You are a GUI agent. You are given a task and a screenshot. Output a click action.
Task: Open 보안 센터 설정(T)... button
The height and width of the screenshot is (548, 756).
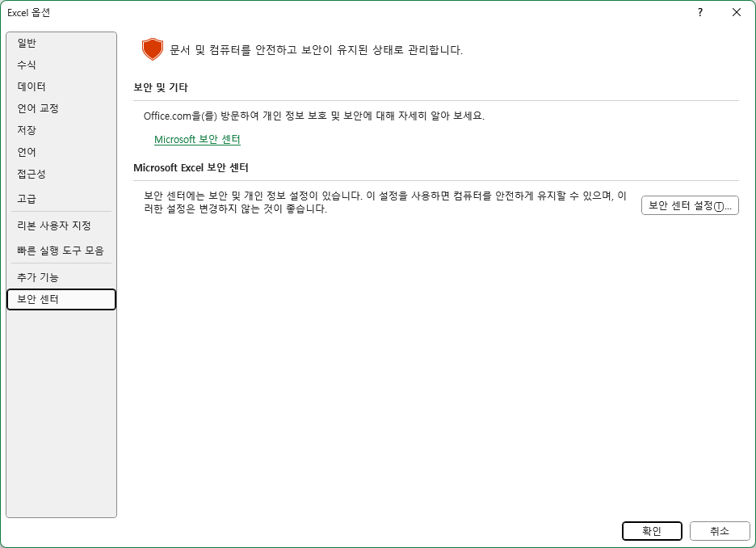[690, 205]
